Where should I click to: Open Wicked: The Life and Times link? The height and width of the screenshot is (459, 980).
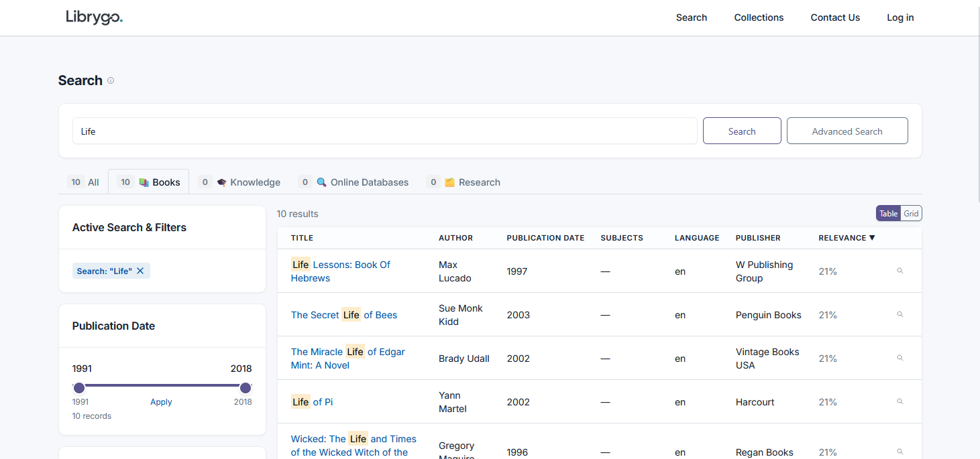353,446
